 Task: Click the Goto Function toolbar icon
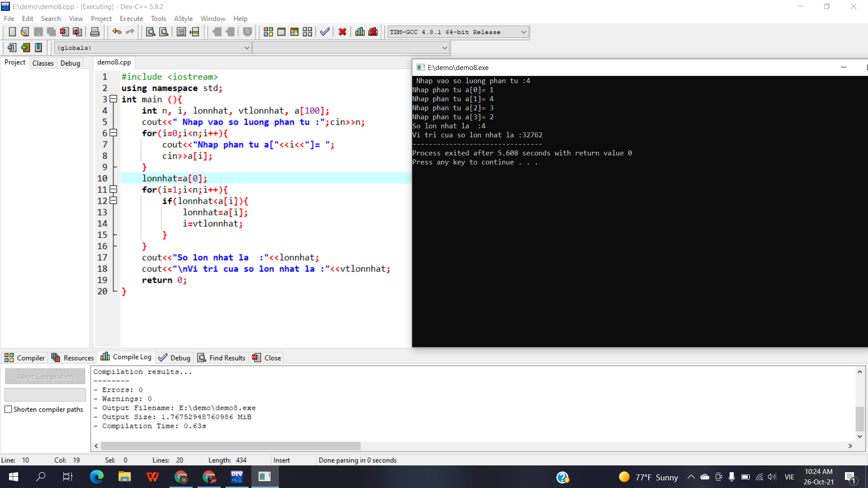[x=181, y=32]
